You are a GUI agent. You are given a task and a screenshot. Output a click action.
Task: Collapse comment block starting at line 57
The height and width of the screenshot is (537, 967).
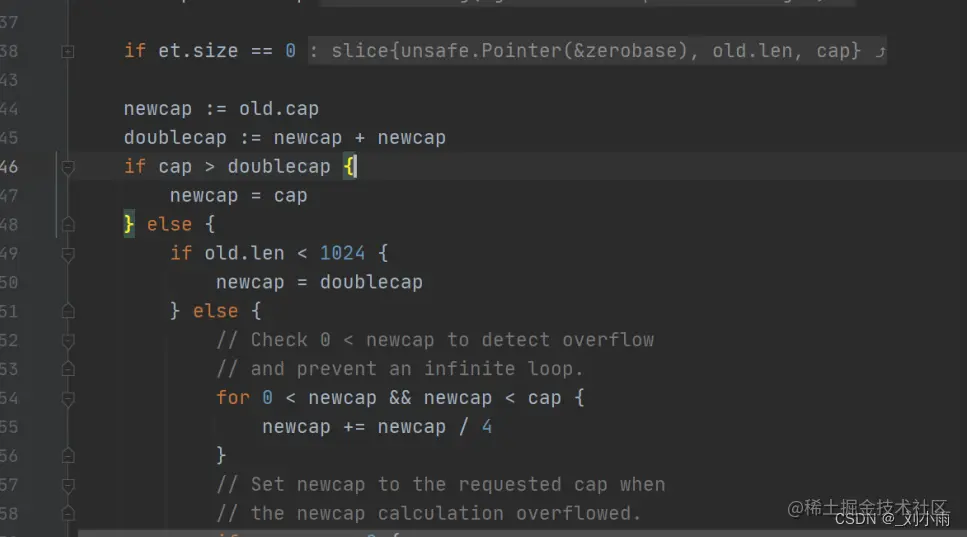(x=68, y=485)
